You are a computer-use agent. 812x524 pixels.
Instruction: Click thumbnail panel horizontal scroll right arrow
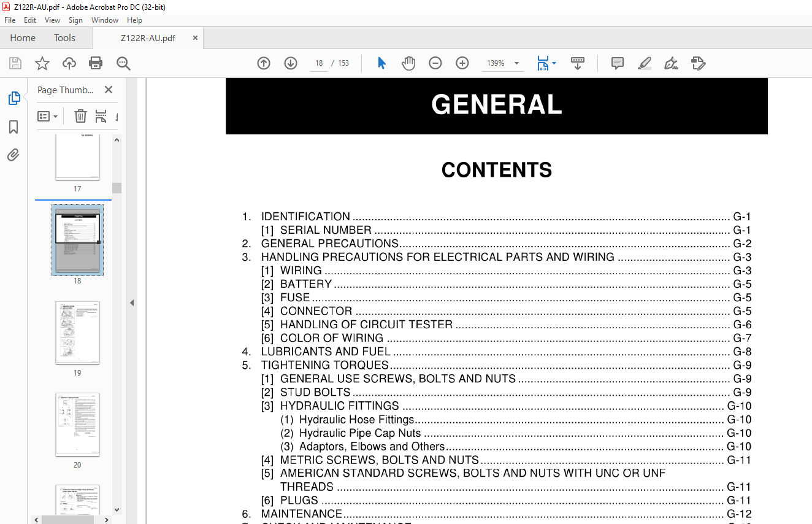(106, 520)
